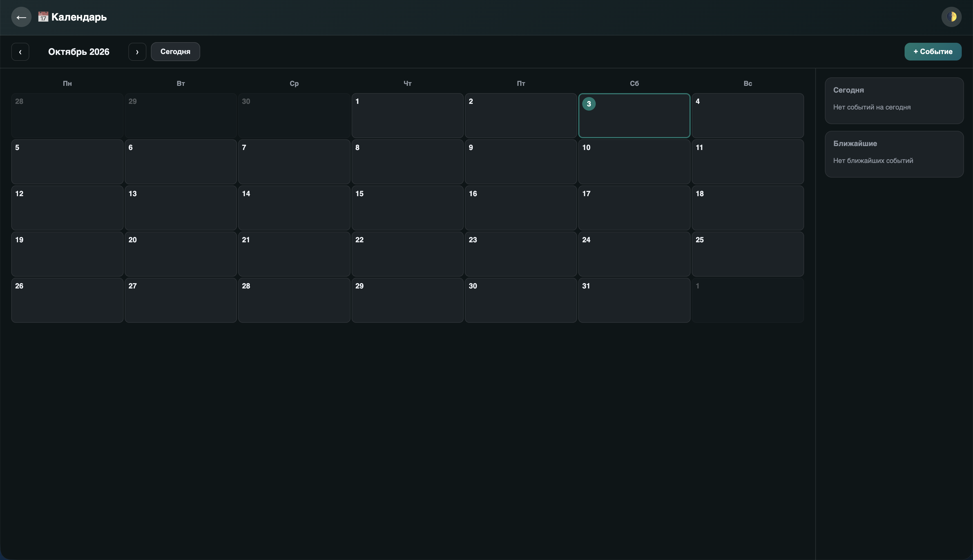
Task: Pick day 22 in the grid
Action: coord(407,254)
